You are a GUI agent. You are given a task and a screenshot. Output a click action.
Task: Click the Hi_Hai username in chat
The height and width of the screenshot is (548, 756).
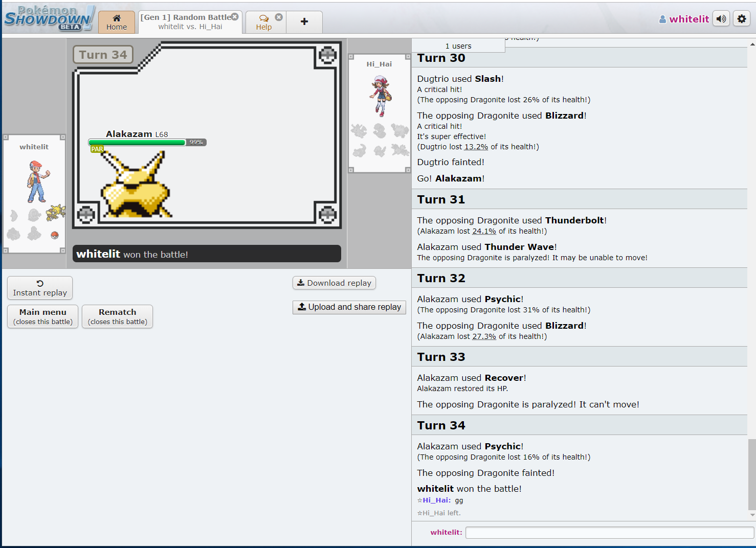(x=436, y=500)
